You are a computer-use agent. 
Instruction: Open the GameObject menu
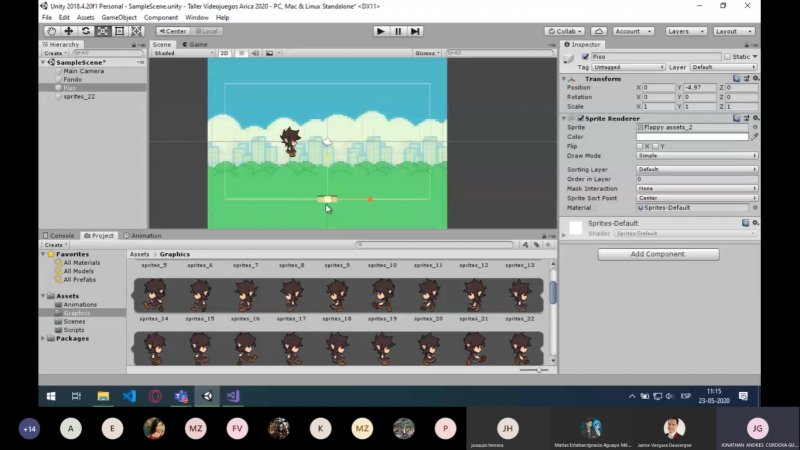click(x=119, y=17)
